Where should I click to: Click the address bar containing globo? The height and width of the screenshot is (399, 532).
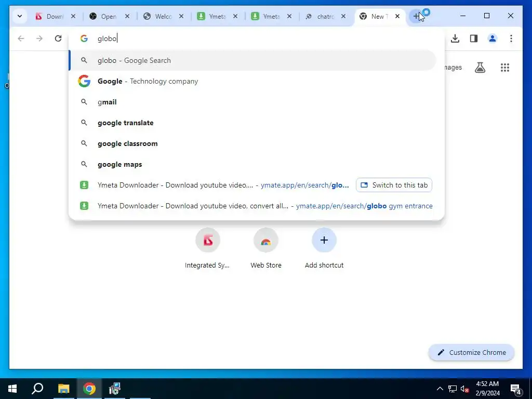tap(257, 38)
